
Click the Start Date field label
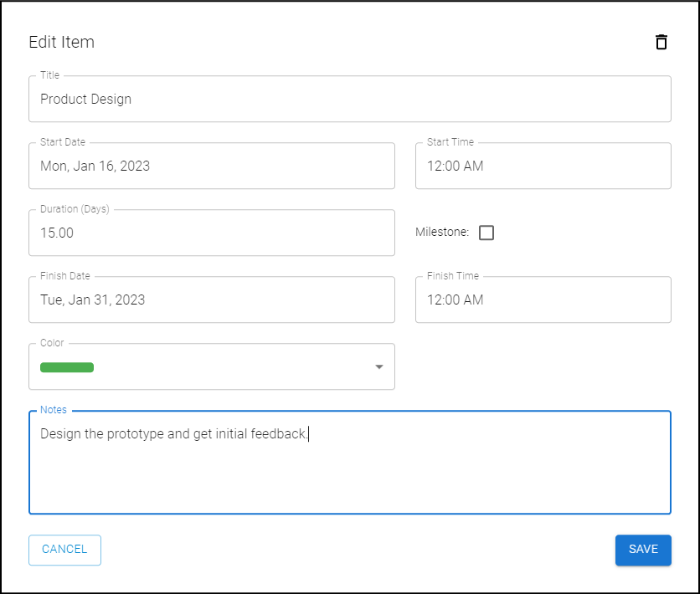pos(63,142)
